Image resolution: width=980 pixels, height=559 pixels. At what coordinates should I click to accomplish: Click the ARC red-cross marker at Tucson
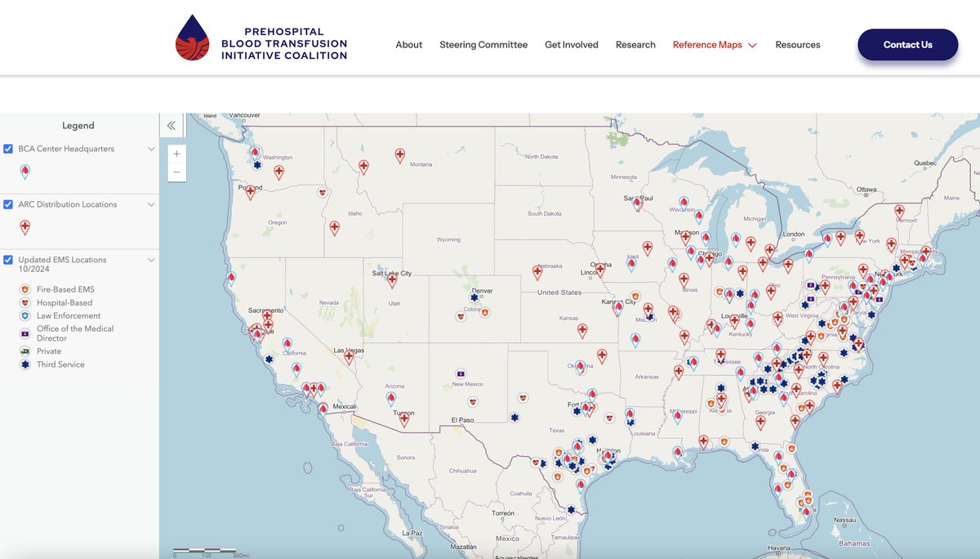[x=403, y=419]
